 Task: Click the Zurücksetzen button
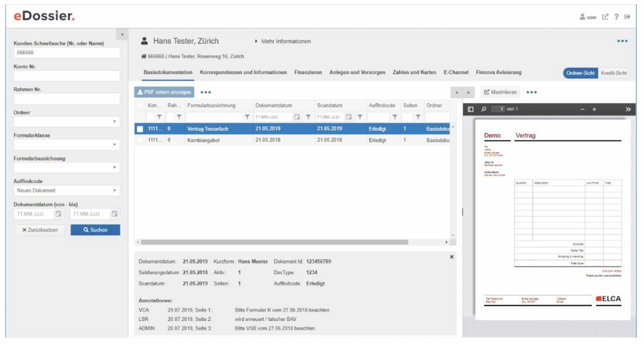[40, 230]
